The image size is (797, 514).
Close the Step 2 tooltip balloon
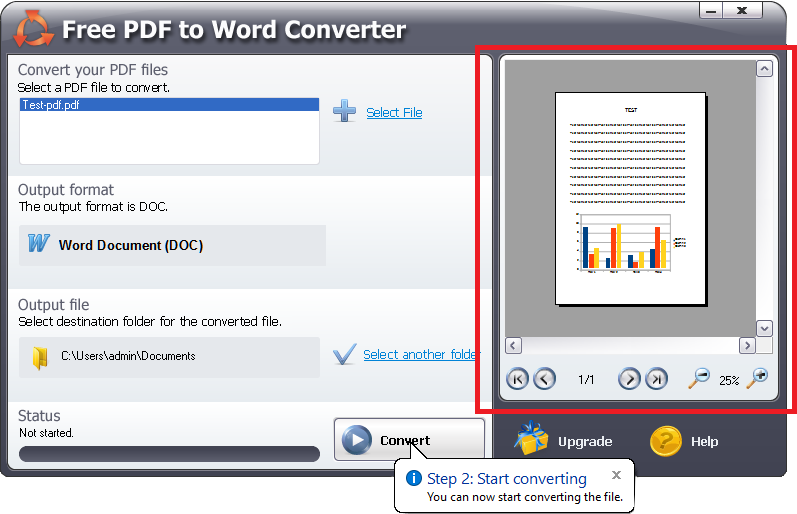click(x=617, y=475)
